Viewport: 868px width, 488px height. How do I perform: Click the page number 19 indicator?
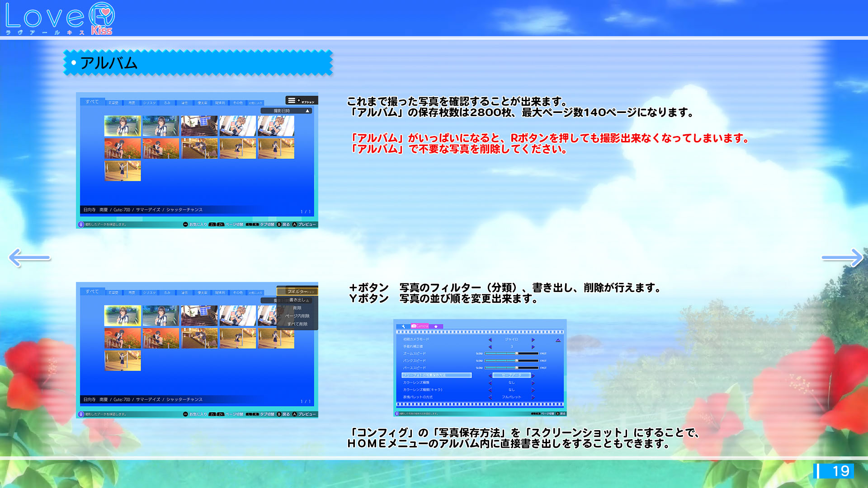pos(834,471)
